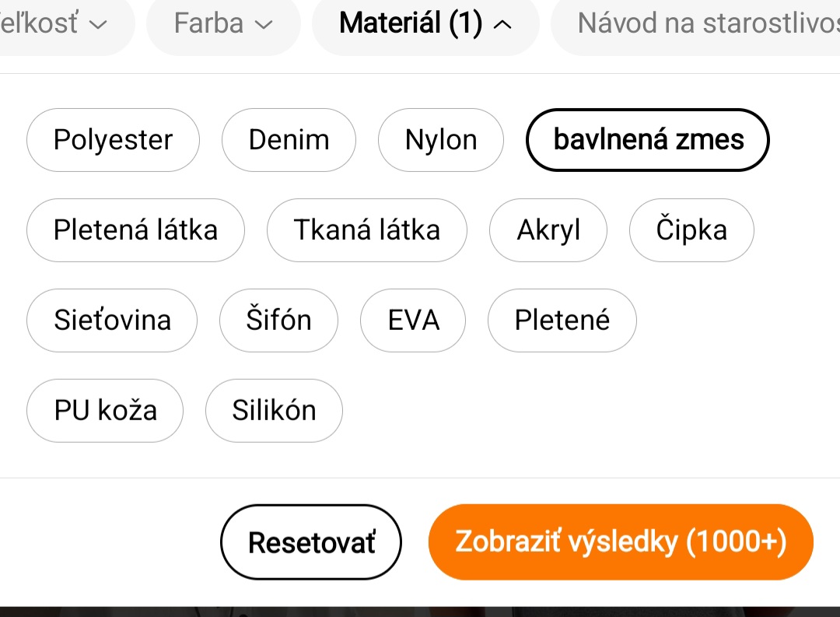Image resolution: width=840 pixels, height=617 pixels.
Task: Enable the Tkaná látka material filter
Action: [366, 230]
